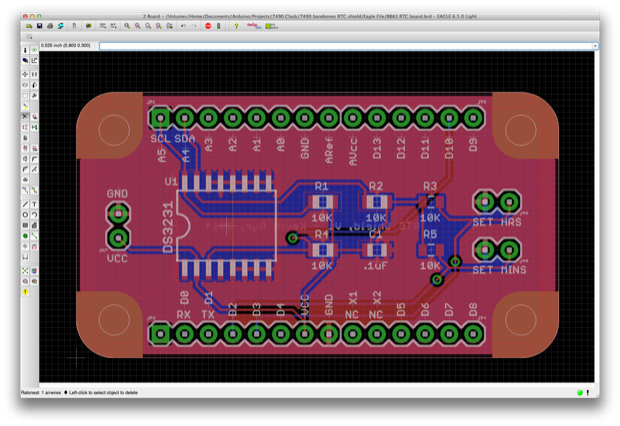
Task: Open a file with the Open toolbar icon
Action: (x=29, y=26)
